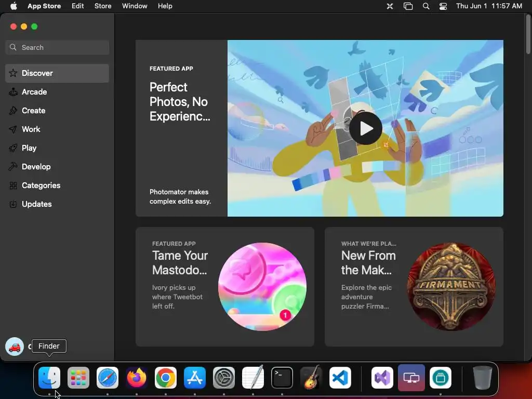Open the Develop section
The width and height of the screenshot is (532, 399).
[x=57, y=167]
